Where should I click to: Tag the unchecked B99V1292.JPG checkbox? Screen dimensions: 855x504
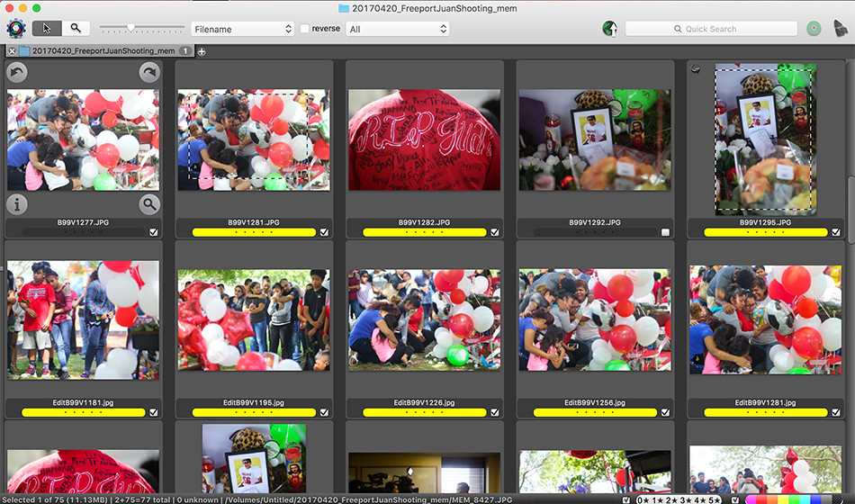(665, 232)
